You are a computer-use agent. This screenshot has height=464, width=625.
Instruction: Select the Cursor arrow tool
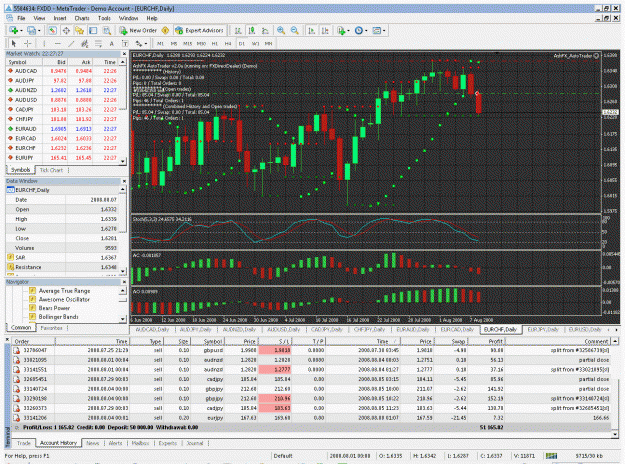14,43
